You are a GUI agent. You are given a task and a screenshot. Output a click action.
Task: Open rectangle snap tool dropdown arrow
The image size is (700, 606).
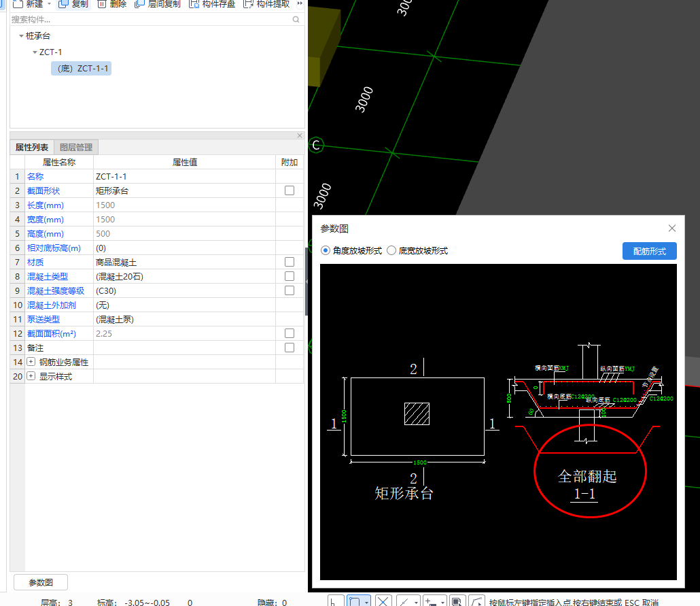pyautogui.click(x=366, y=602)
